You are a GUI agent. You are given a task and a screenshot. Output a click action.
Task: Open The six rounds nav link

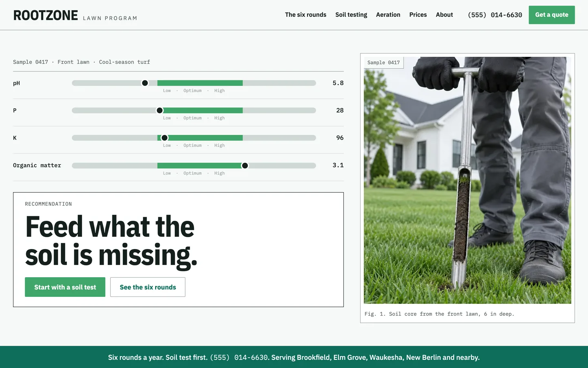tap(305, 15)
